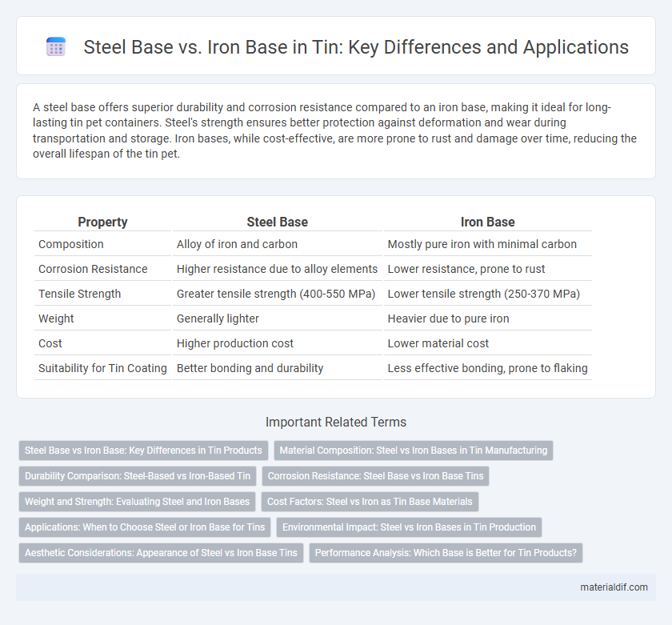Open 'Weight and Strength: Evaluating Steel and Iron Bases' tag
672x625 pixels.
click(137, 502)
